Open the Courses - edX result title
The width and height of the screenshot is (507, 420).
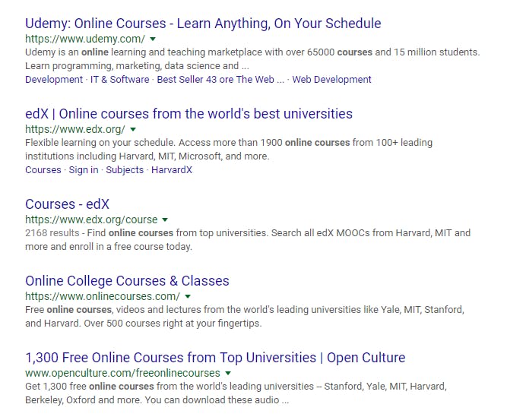67,204
